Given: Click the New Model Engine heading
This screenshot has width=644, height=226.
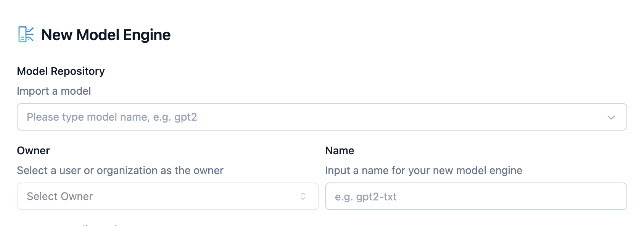Looking at the screenshot, I should [x=106, y=35].
